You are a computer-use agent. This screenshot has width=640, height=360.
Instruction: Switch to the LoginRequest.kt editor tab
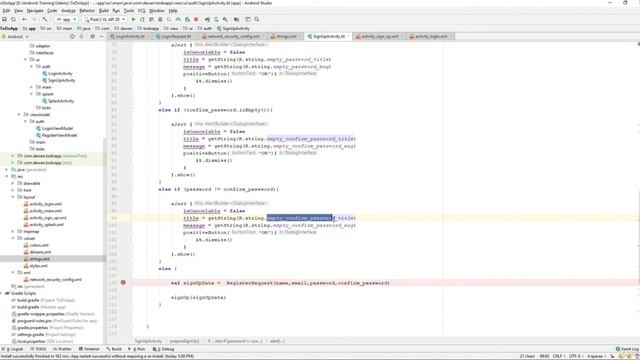[176, 36]
